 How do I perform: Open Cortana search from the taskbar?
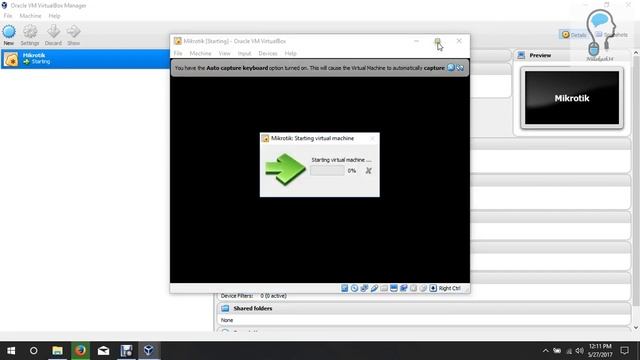pos(33,351)
